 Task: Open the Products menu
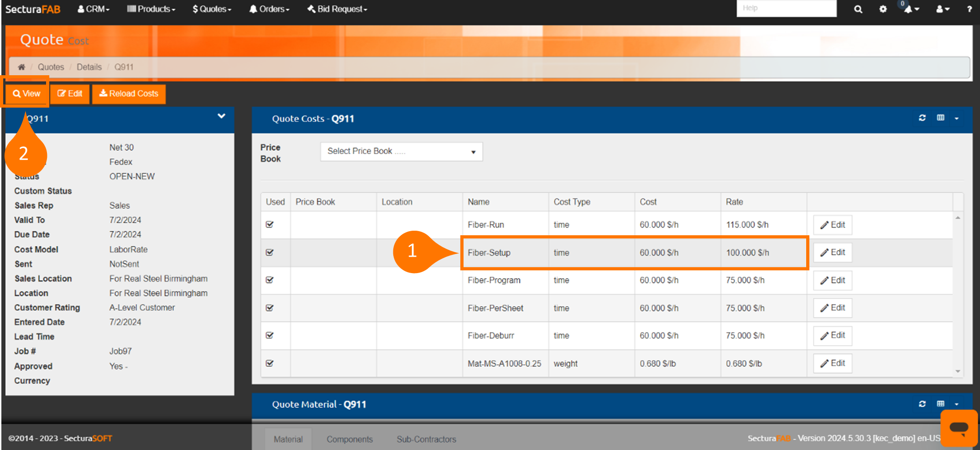151,9
